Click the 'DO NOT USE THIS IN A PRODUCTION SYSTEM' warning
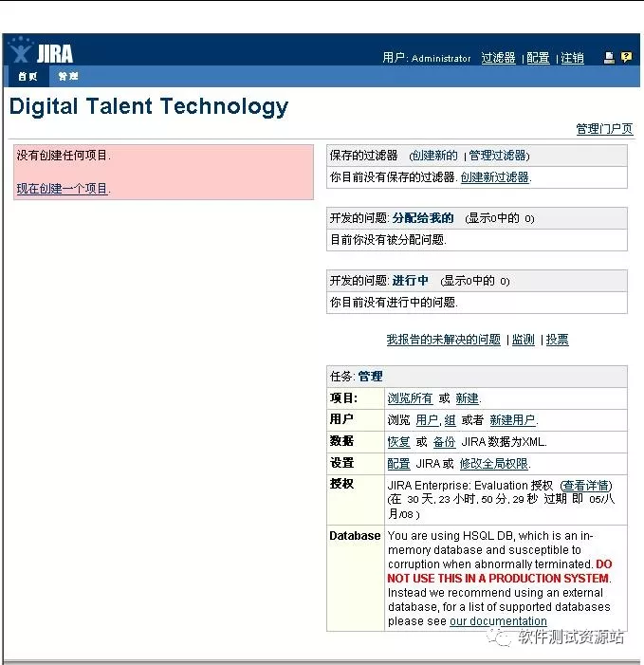 tap(500, 571)
